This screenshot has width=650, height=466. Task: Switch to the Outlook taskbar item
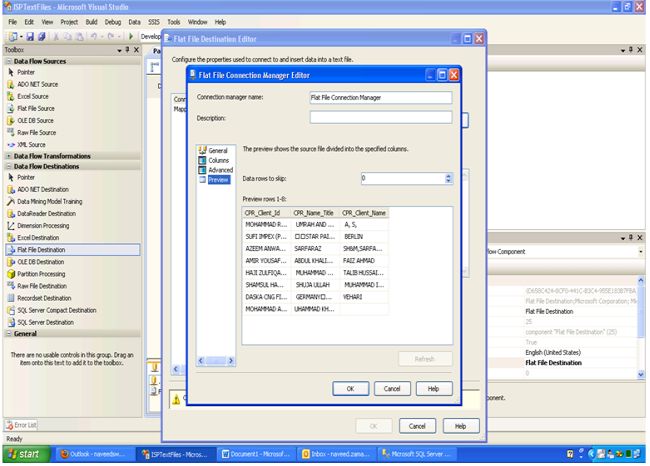[95, 454]
